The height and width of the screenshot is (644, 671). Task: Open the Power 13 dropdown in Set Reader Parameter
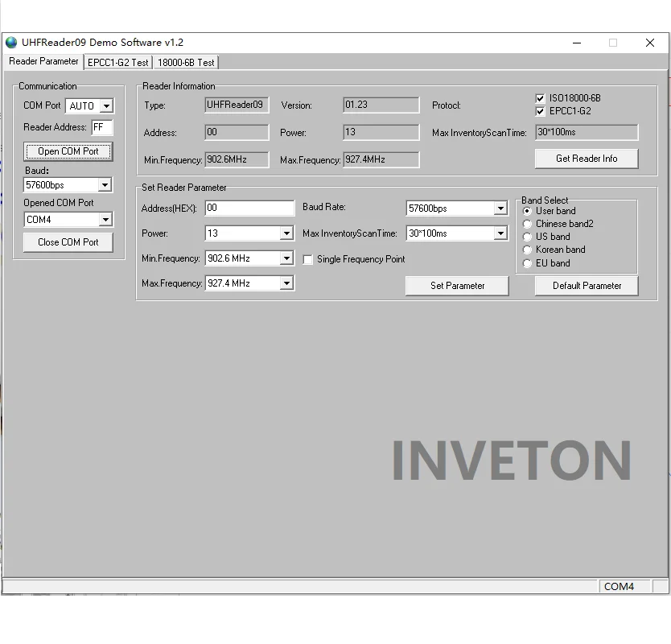(x=286, y=233)
